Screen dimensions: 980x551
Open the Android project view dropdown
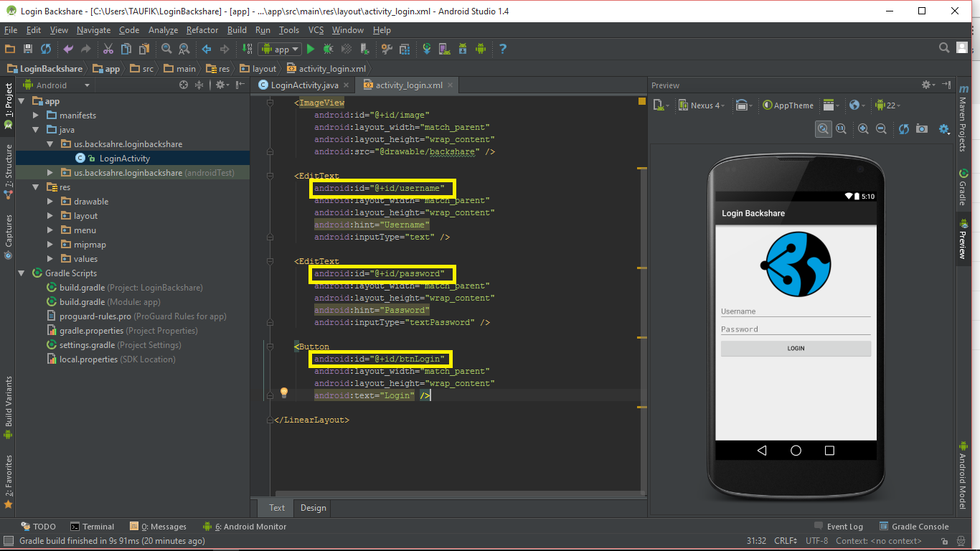pos(57,85)
